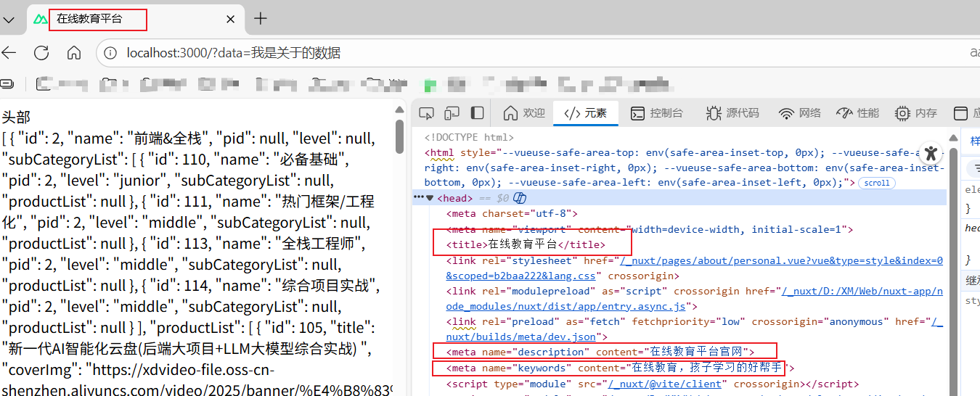Reload the page with refresh icon

coord(41,53)
